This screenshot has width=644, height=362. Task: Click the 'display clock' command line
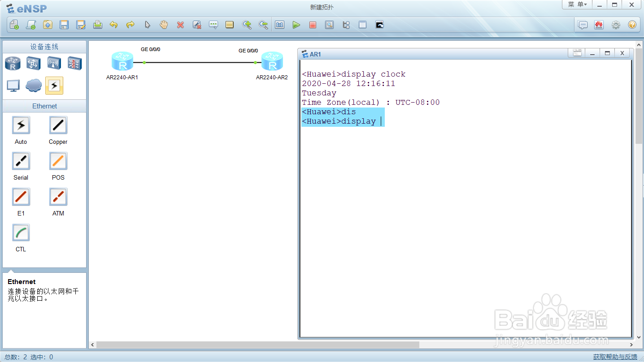[x=353, y=74]
